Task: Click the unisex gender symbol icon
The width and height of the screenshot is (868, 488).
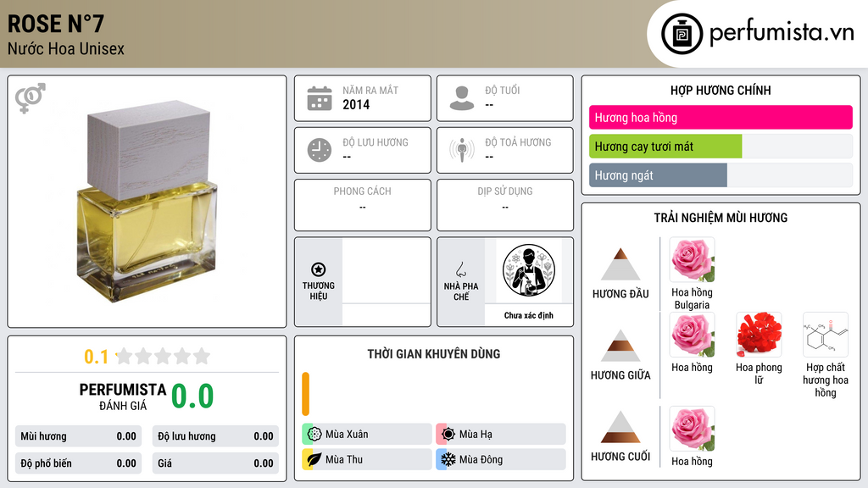Action: (x=30, y=98)
